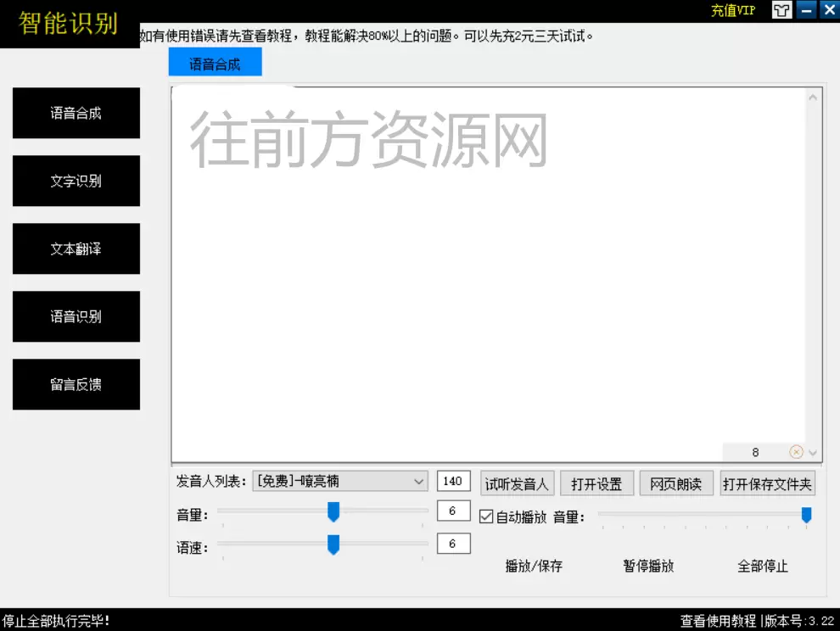Click the 智能识别 app title logo

point(68,24)
